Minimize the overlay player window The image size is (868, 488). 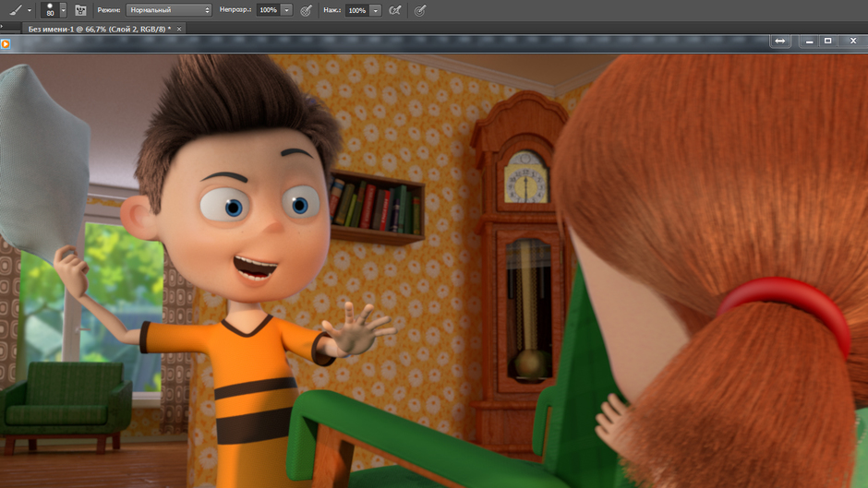[809, 41]
